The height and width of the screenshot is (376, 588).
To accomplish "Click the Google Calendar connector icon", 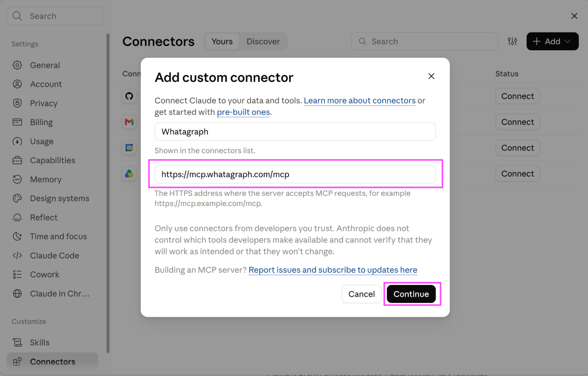I will (x=129, y=148).
